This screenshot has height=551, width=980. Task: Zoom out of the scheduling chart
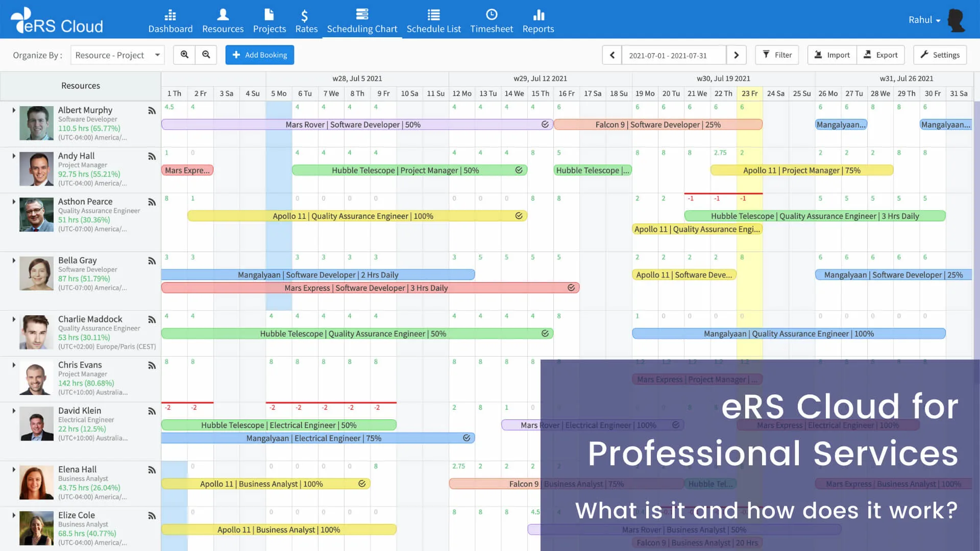(x=206, y=55)
